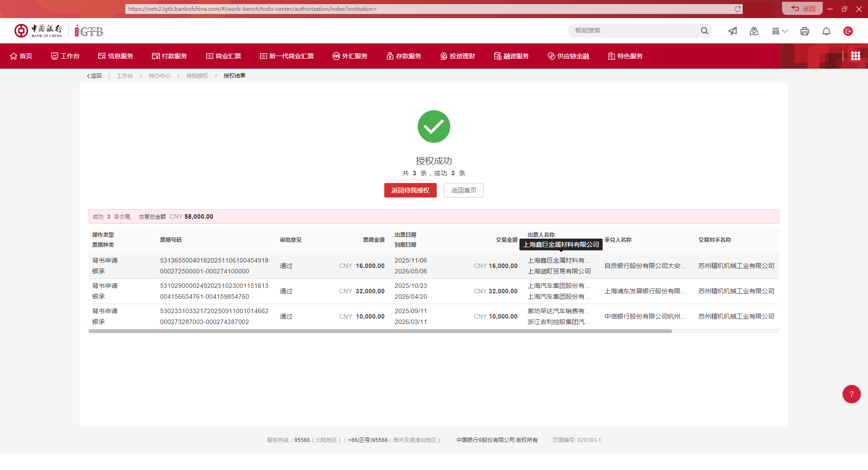Reload page using address bar refresh icon
868x470 pixels.
pyautogui.click(x=738, y=9)
